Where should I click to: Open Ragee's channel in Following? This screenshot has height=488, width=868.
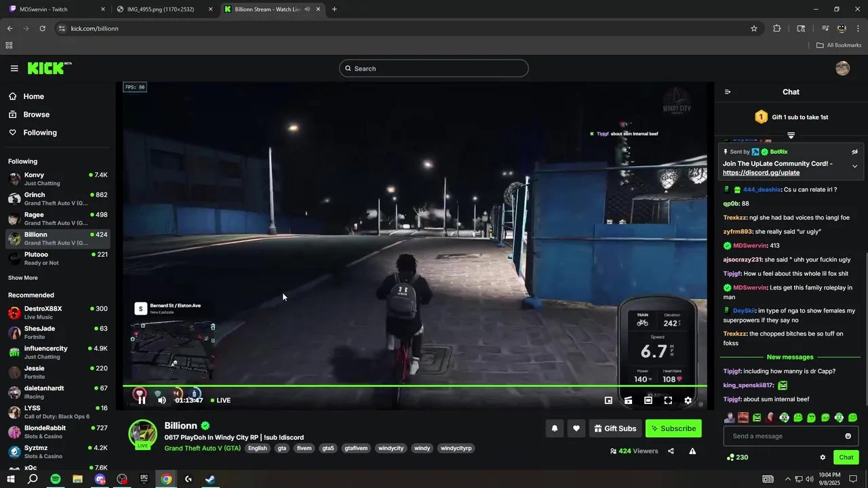click(58, 218)
